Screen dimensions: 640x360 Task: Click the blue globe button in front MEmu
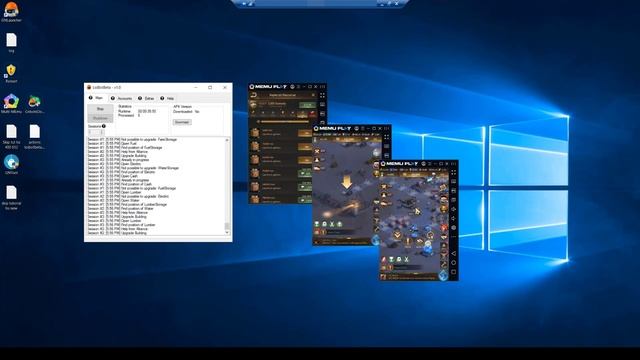coord(443,275)
